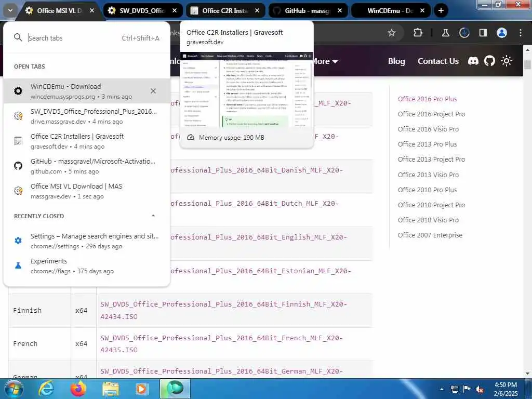
Task: Open the Extensions puzzle icon
Action: [x=418, y=33]
